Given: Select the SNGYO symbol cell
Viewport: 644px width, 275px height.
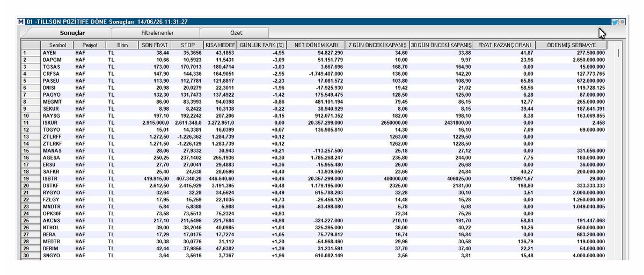Looking at the screenshot, I should 57,255.
